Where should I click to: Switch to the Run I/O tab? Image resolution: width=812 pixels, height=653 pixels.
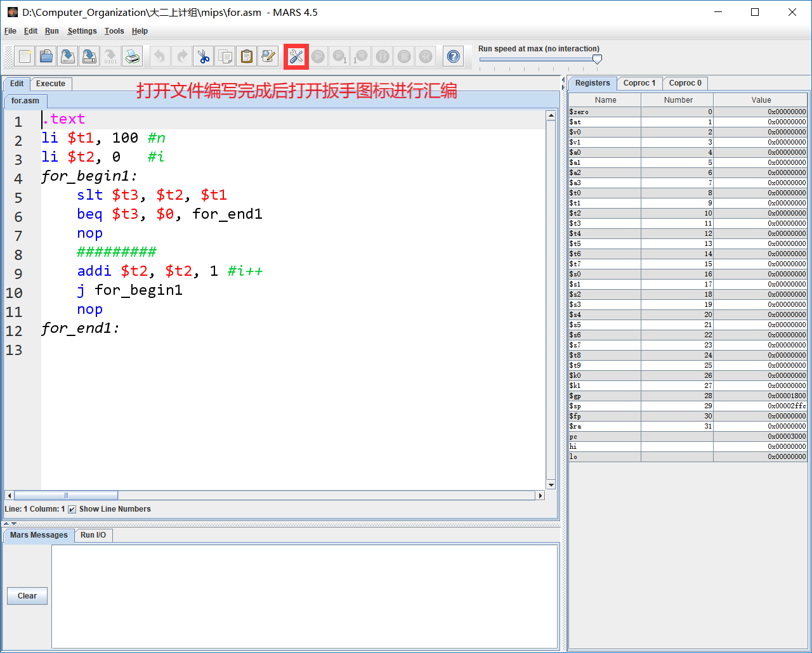[93, 535]
